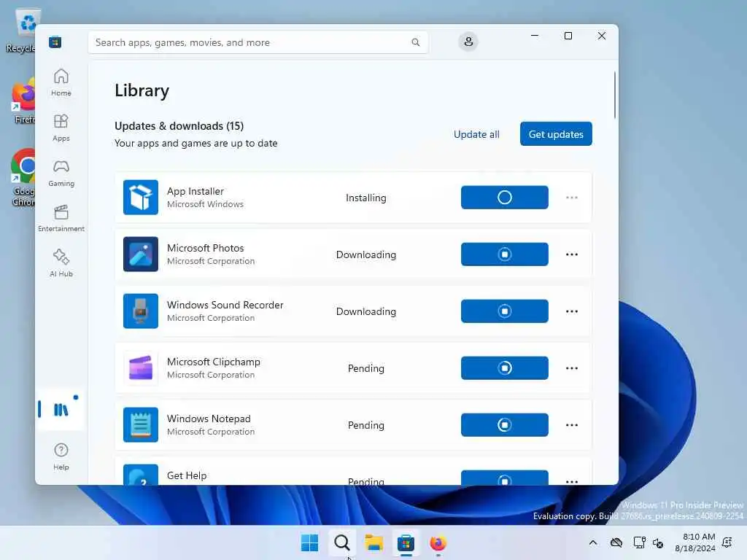Open Windows Start menu

coord(309,542)
